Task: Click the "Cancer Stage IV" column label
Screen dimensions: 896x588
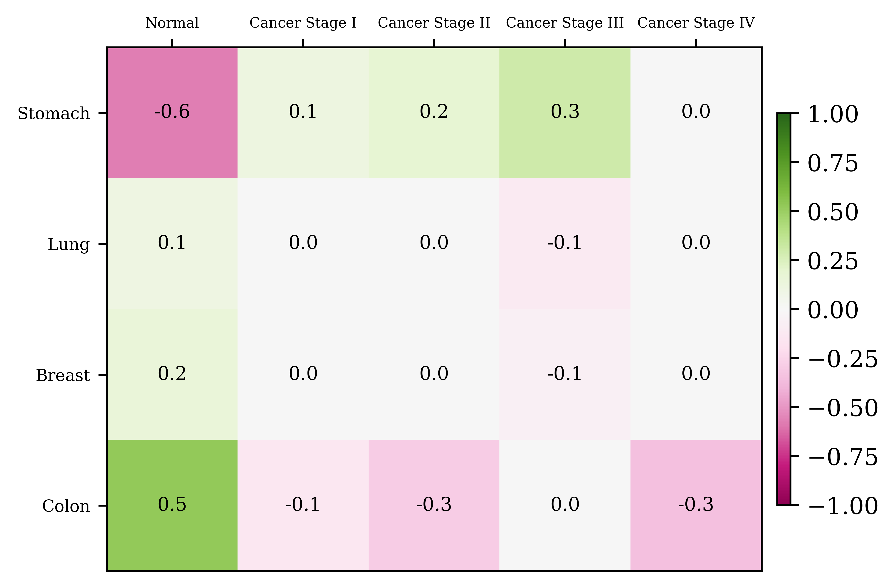Action: point(696,23)
